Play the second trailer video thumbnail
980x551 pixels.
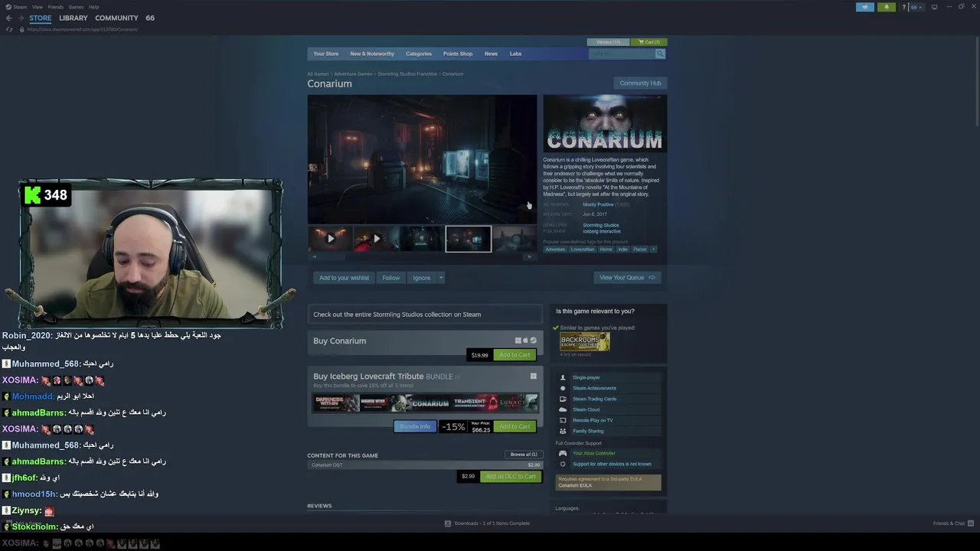tap(376, 239)
